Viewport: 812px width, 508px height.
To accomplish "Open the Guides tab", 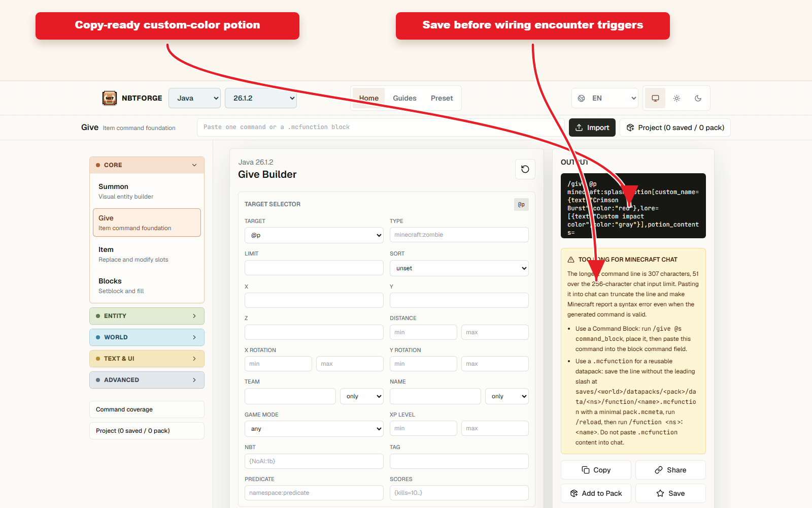I will [x=404, y=98].
